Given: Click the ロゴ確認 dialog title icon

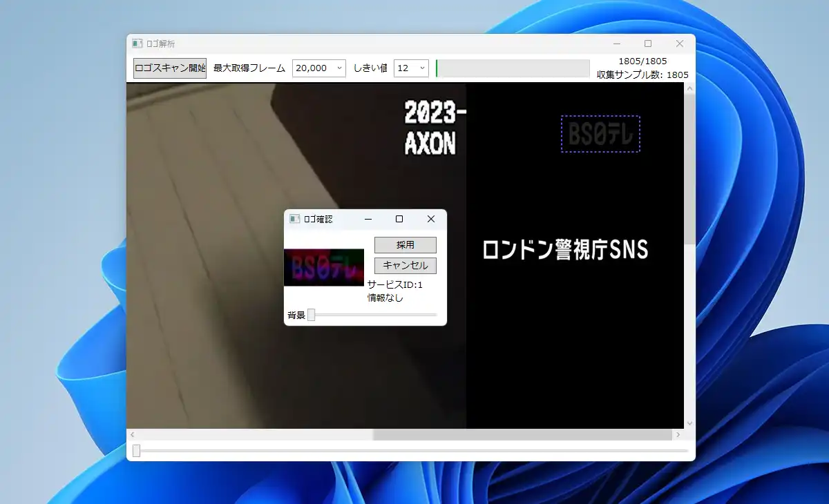Looking at the screenshot, I should [x=294, y=219].
